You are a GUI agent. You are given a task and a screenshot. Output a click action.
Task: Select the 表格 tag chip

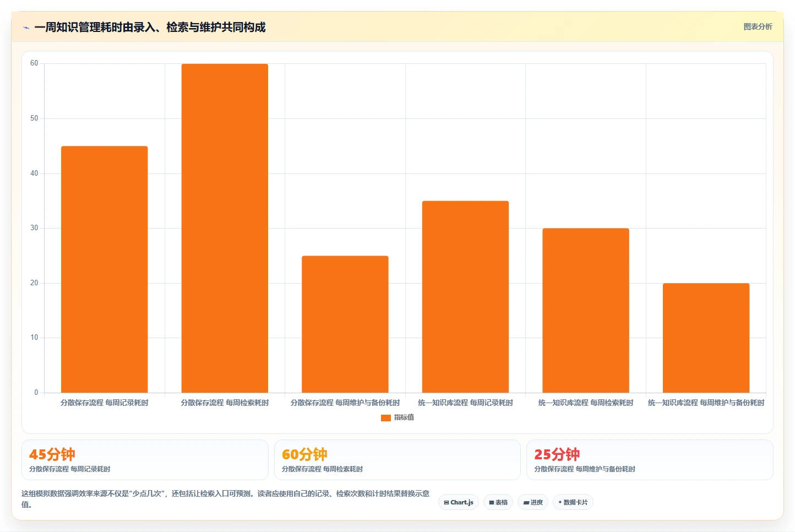click(x=498, y=502)
